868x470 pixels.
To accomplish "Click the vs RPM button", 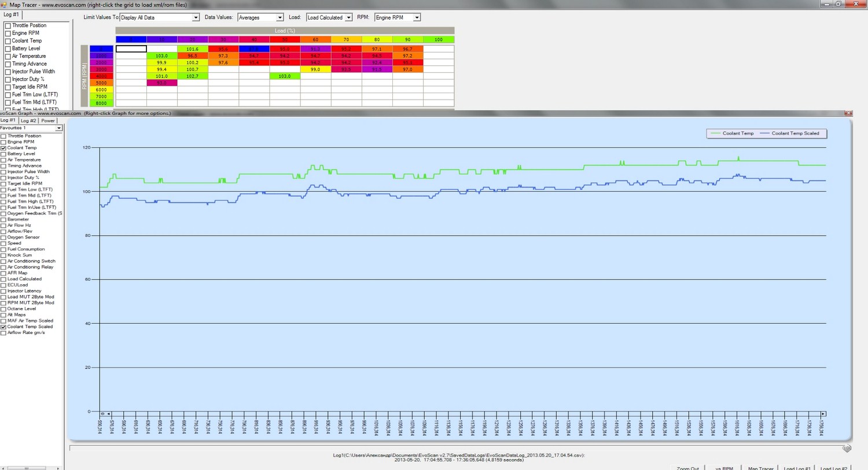I will [724, 468].
